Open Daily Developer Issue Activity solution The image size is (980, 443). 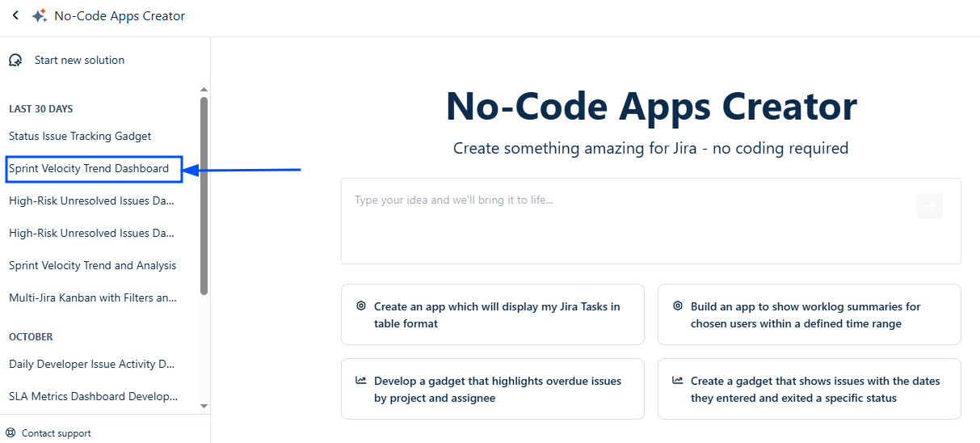click(x=92, y=365)
